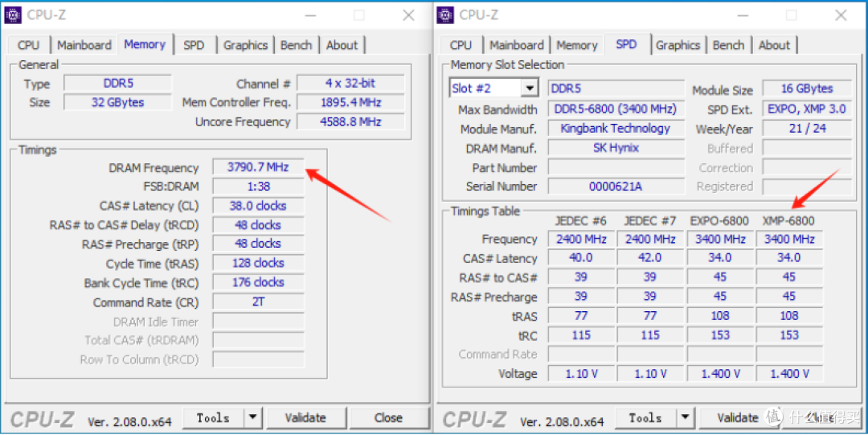Select FSB:DRAM value 1:38

[259, 187]
